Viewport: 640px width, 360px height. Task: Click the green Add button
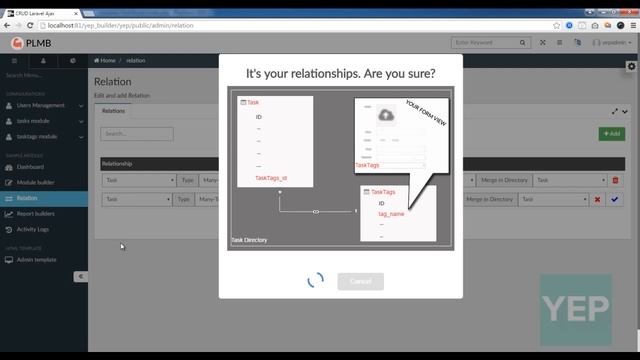click(x=611, y=134)
